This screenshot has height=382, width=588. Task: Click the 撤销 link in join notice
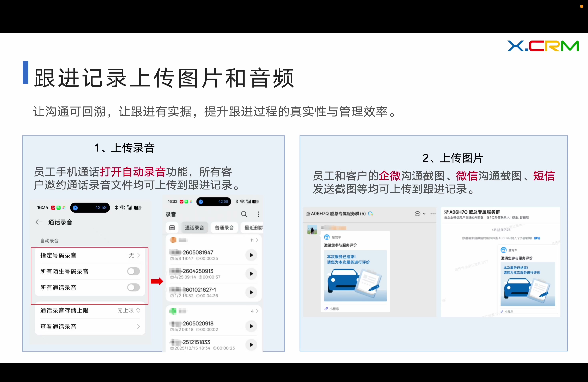point(537,238)
